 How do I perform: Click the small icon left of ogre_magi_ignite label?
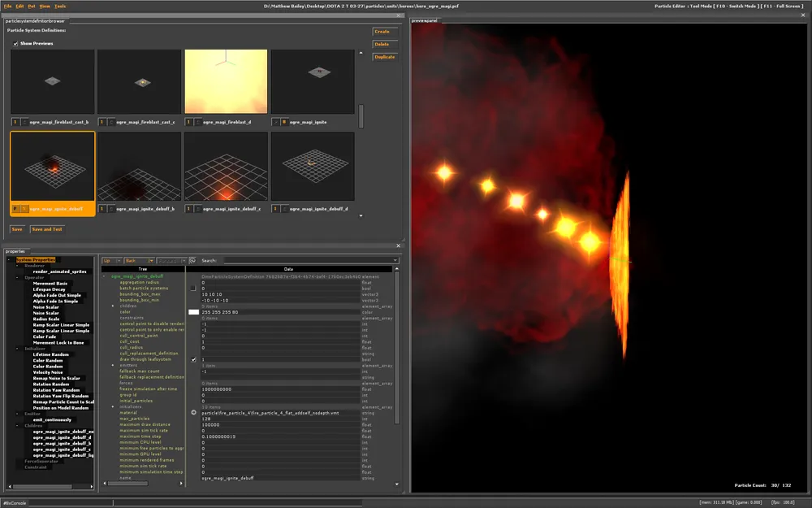pyautogui.click(x=283, y=122)
